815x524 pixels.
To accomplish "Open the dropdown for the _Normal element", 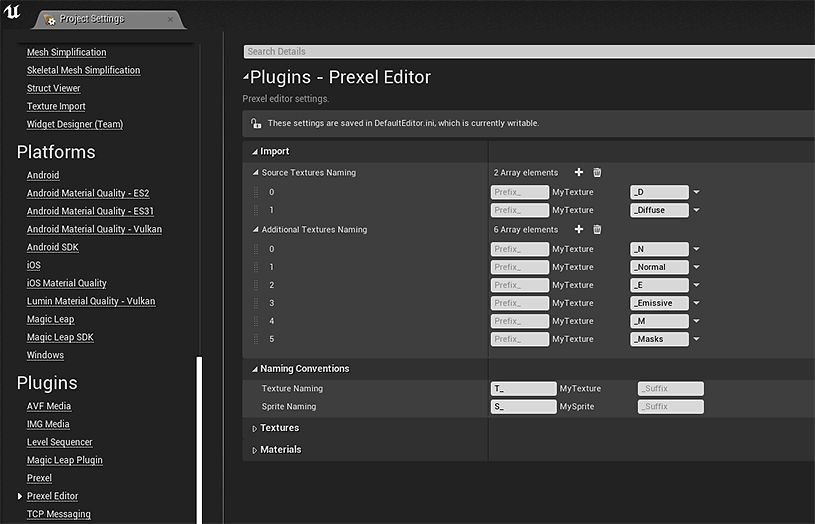I will (696, 267).
